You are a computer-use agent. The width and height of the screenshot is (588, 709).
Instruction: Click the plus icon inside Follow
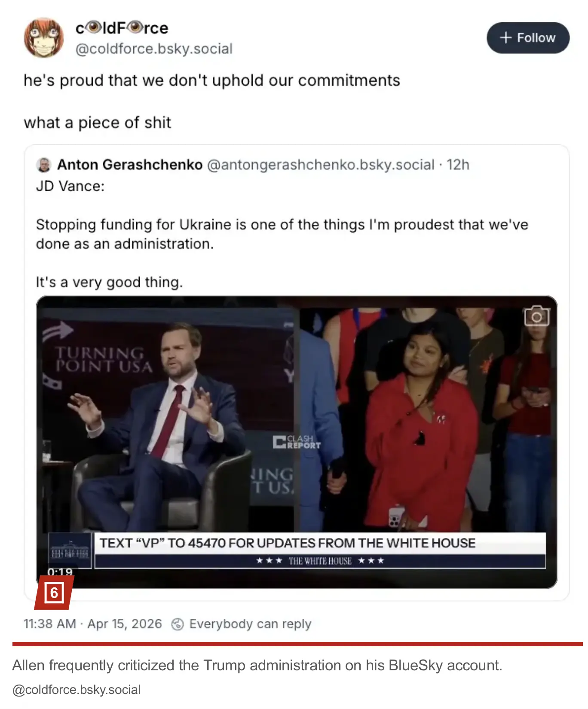(x=506, y=38)
